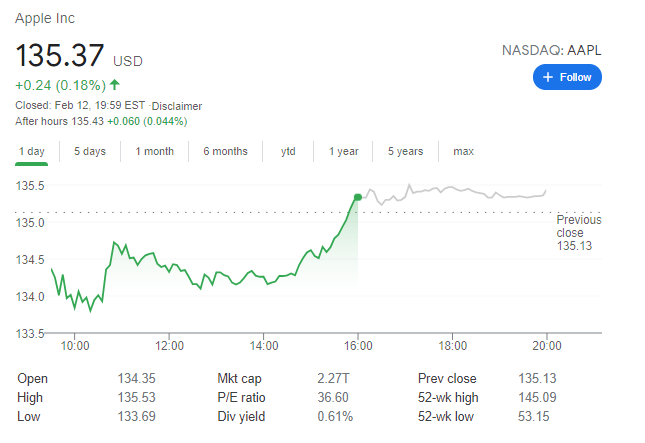Switch to the 1 year tab

343,151
